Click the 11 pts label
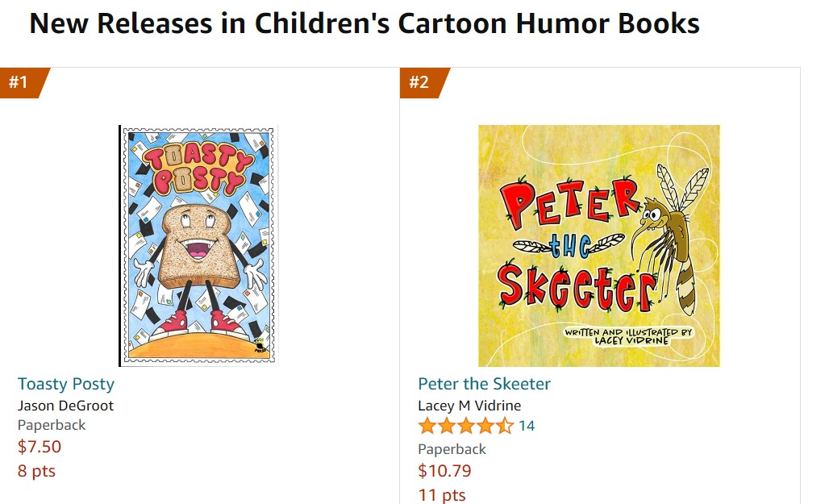Screen dimensions: 825x504 [442, 494]
